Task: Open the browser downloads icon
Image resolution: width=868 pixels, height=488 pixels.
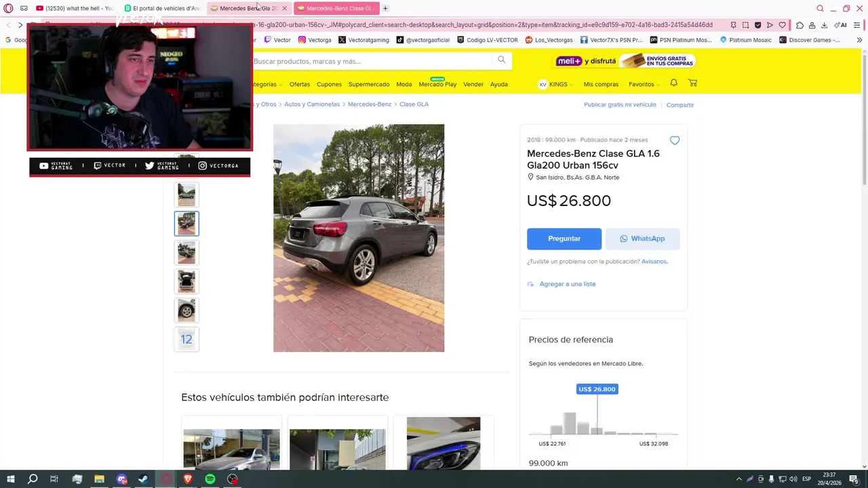Action: pyautogui.click(x=824, y=25)
